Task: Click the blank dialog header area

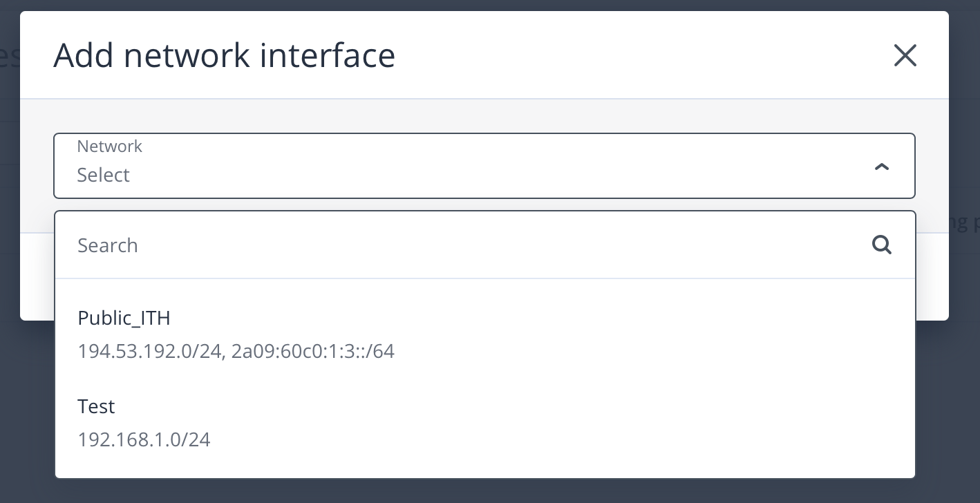Action: (622, 55)
